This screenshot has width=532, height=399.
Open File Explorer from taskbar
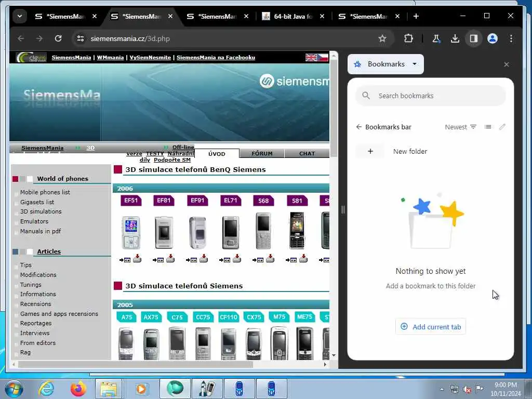[108, 389]
